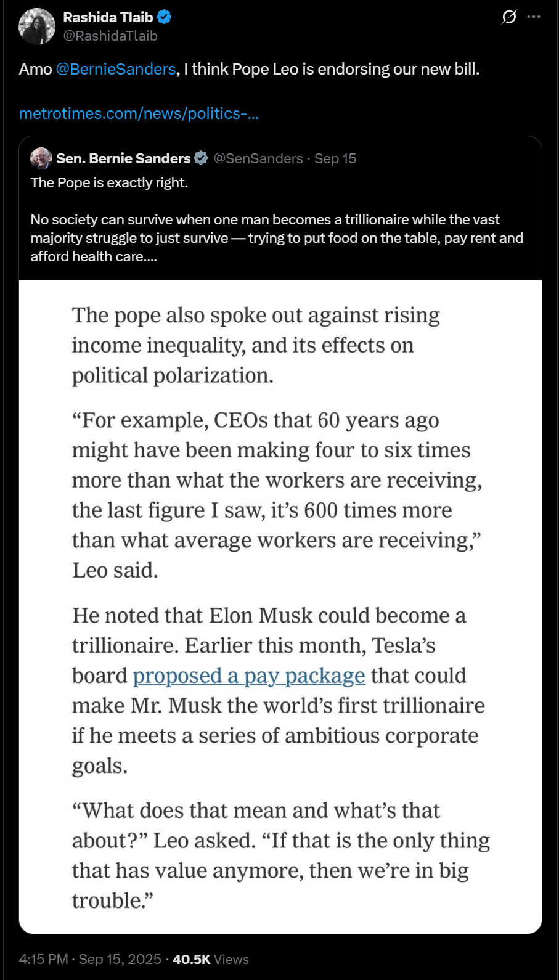Click "The Pope is exactly right." line
Image resolution: width=559 pixels, height=980 pixels.
[109, 182]
